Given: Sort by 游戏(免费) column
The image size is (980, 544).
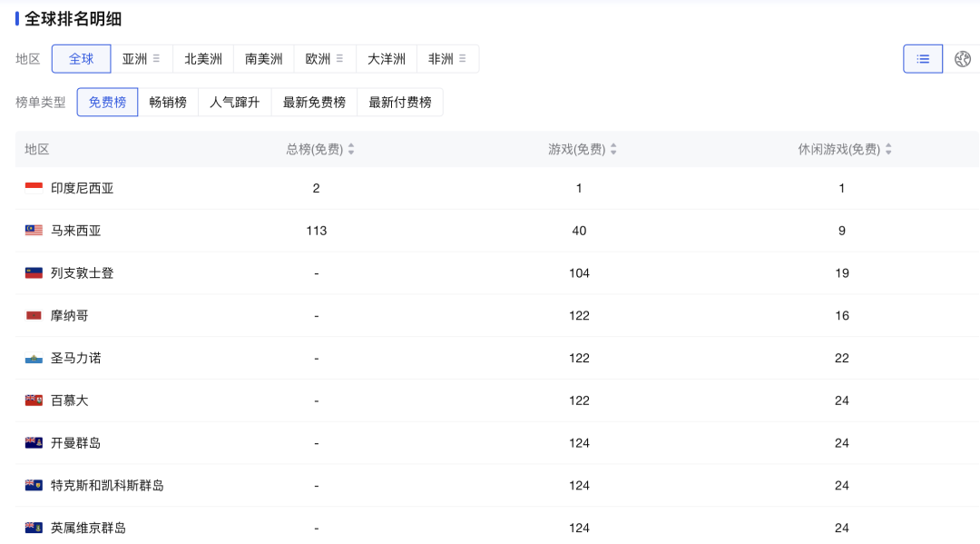Looking at the screenshot, I should click(613, 150).
